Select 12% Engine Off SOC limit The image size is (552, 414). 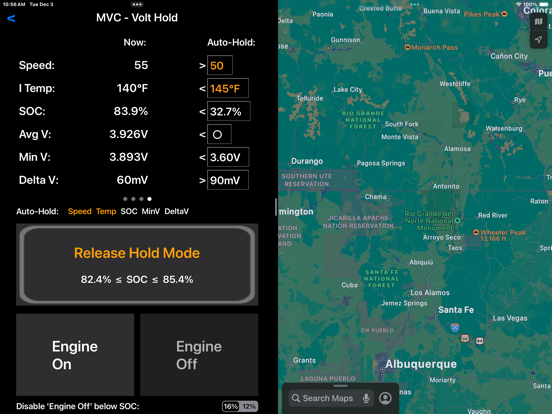pos(249,407)
